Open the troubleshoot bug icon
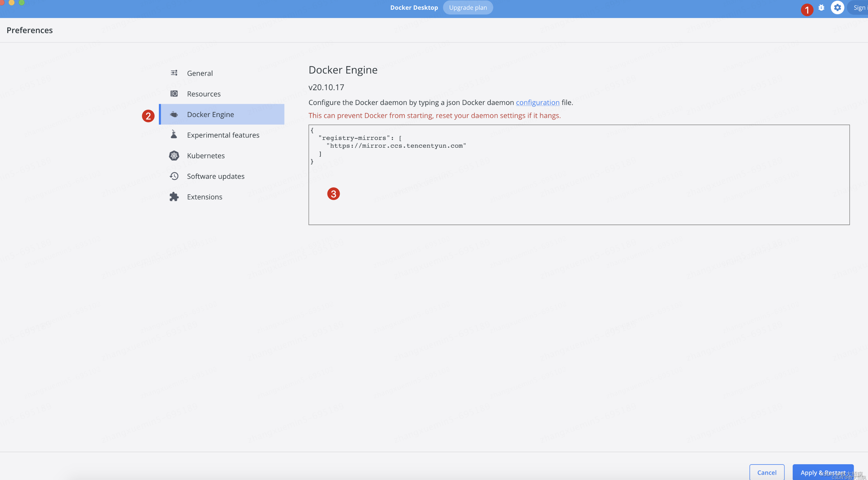The height and width of the screenshot is (480, 868). pyautogui.click(x=821, y=8)
